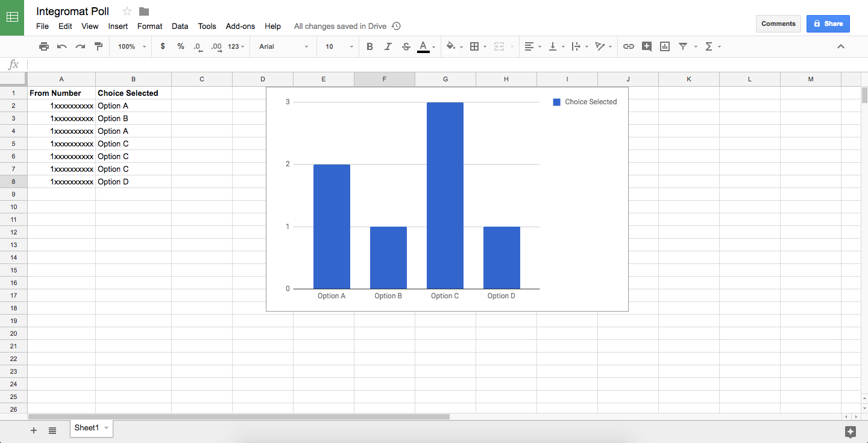Insert a link
The width and height of the screenshot is (868, 443).
point(629,46)
